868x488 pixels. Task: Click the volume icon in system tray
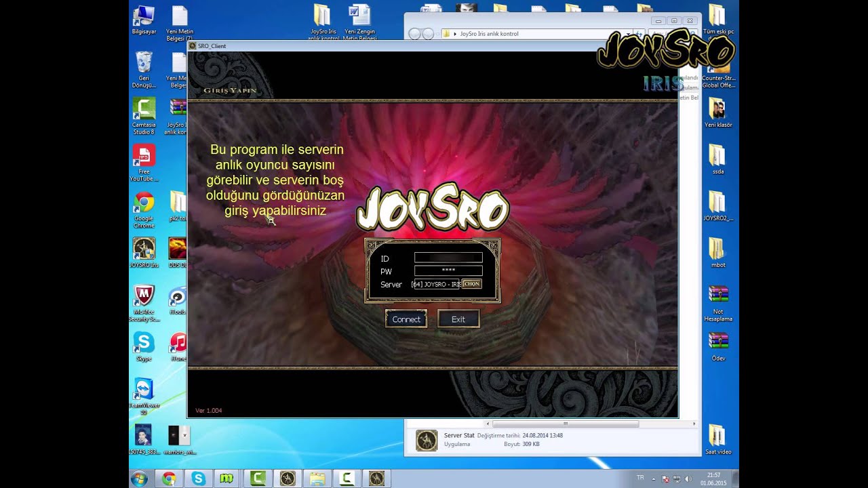click(x=688, y=479)
